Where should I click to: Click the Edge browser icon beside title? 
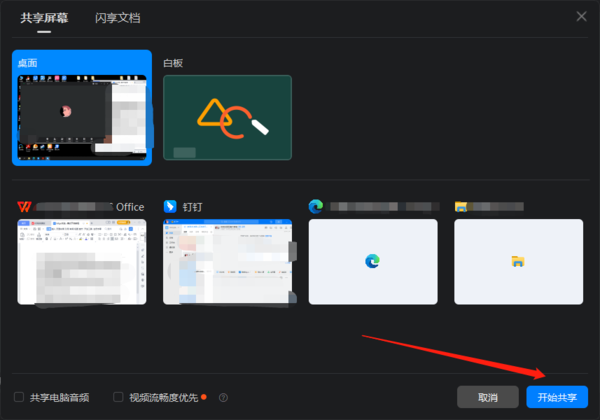316,207
